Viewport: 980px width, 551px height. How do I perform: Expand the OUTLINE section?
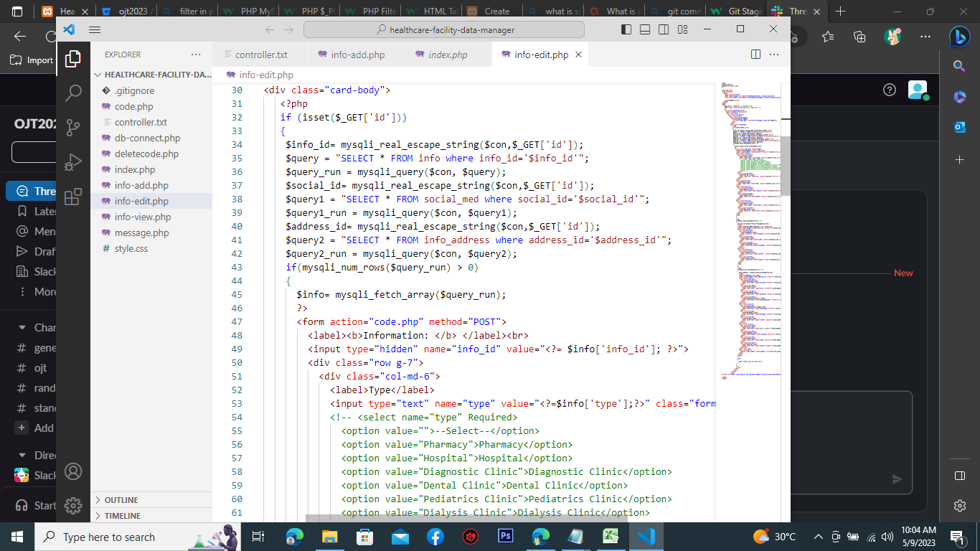click(x=121, y=500)
